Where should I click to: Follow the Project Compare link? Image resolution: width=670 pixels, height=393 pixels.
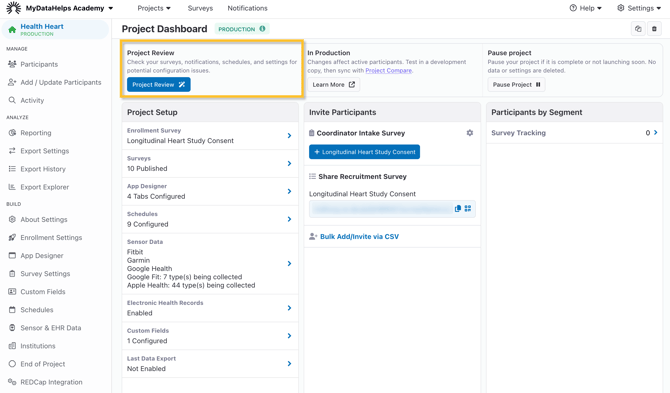pos(388,70)
